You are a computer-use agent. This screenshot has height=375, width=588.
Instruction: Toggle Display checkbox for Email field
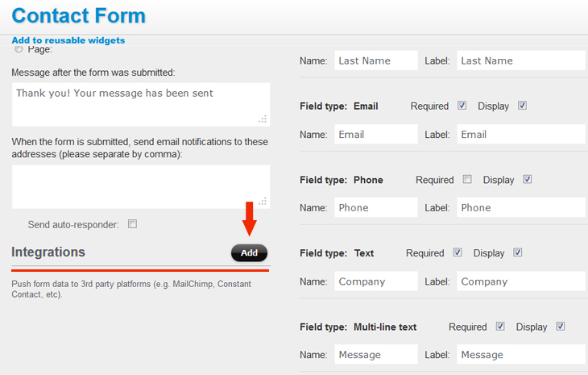[523, 106]
